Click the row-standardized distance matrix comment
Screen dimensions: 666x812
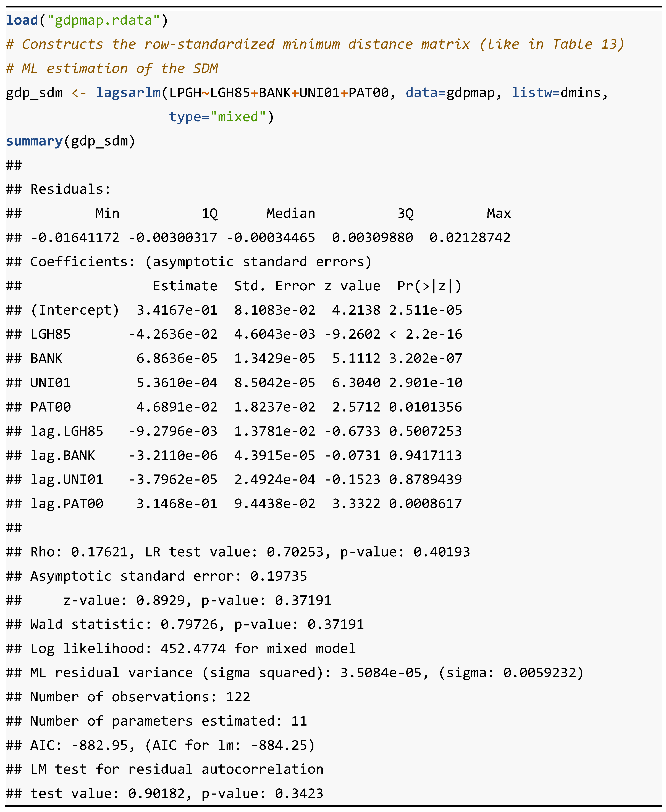point(315,44)
